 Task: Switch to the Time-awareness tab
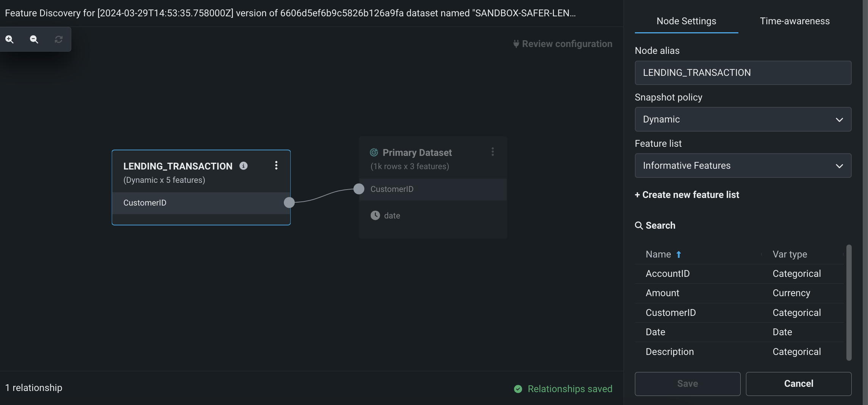point(794,21)
